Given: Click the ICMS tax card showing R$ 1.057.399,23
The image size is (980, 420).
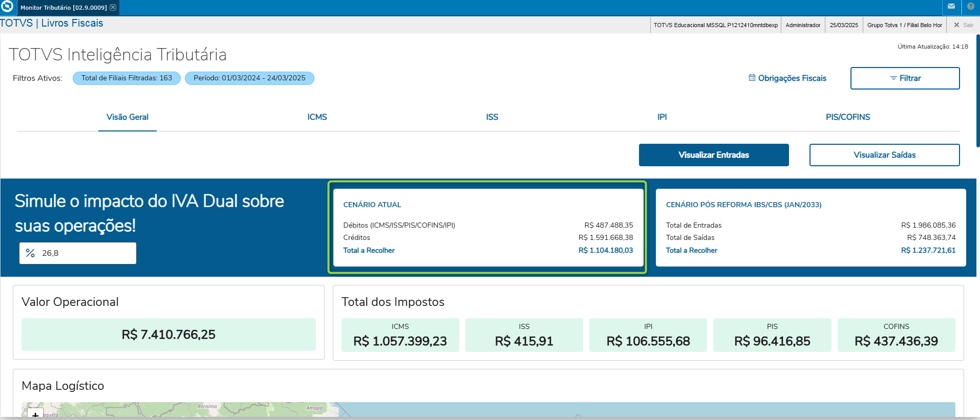Looking at the screenshot, I should [x=400, y=335].
